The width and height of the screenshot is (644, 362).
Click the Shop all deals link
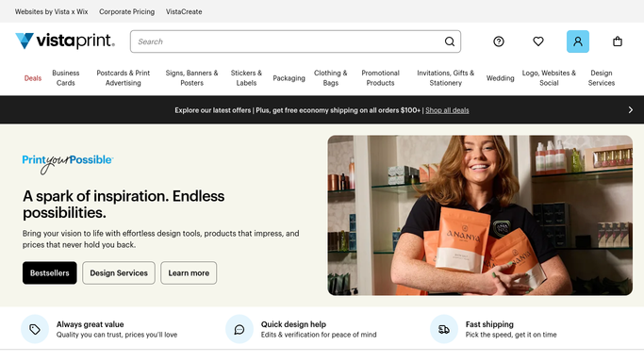point(447,110)
